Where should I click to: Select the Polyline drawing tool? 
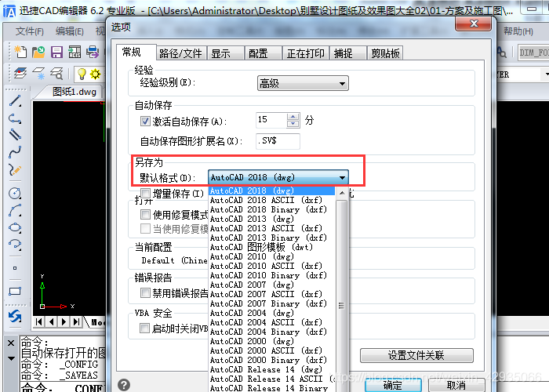pos(15,118)
